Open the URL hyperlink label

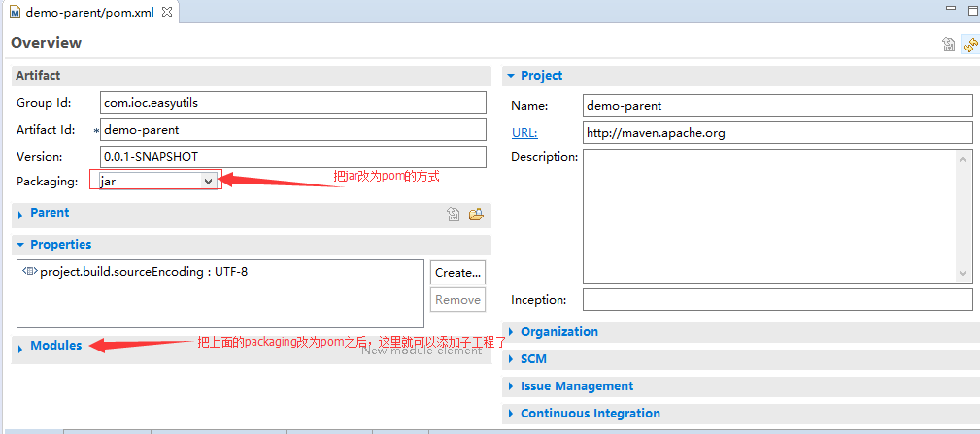pos(524,132)
